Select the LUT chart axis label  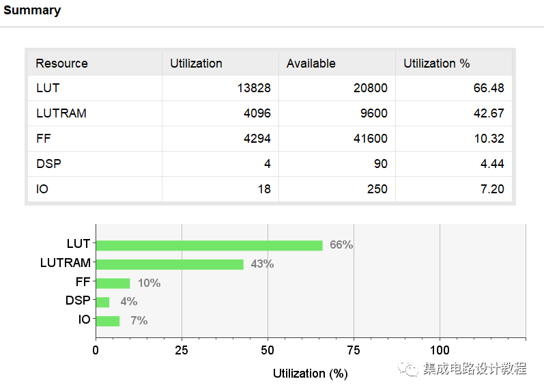point(78,244)
